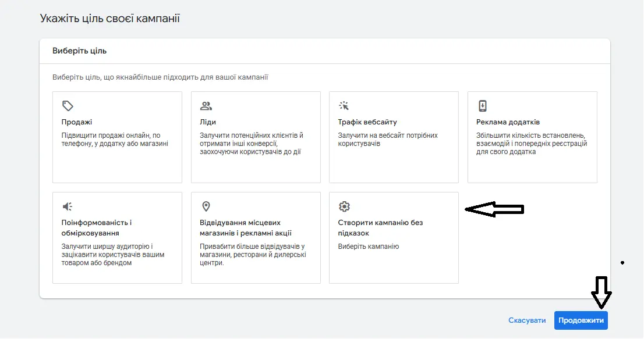Image resolution: width=644 pixels, height=339 pixels.
Task: Click the people icon on Ліди card
Action: coord(206,106)
